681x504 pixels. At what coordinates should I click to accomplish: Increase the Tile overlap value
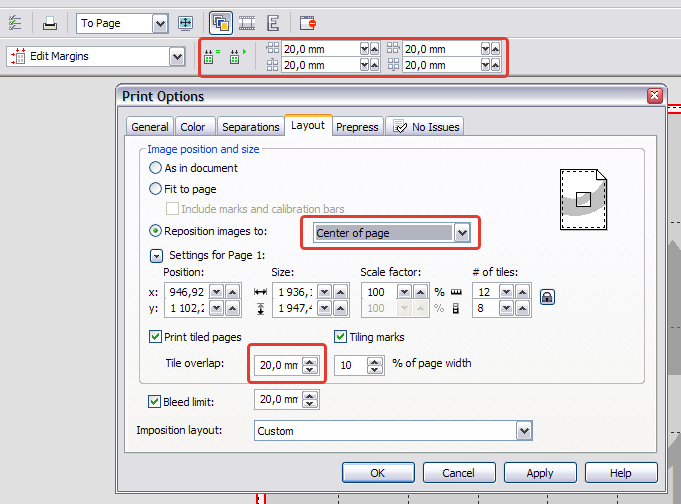click(310, 361)
